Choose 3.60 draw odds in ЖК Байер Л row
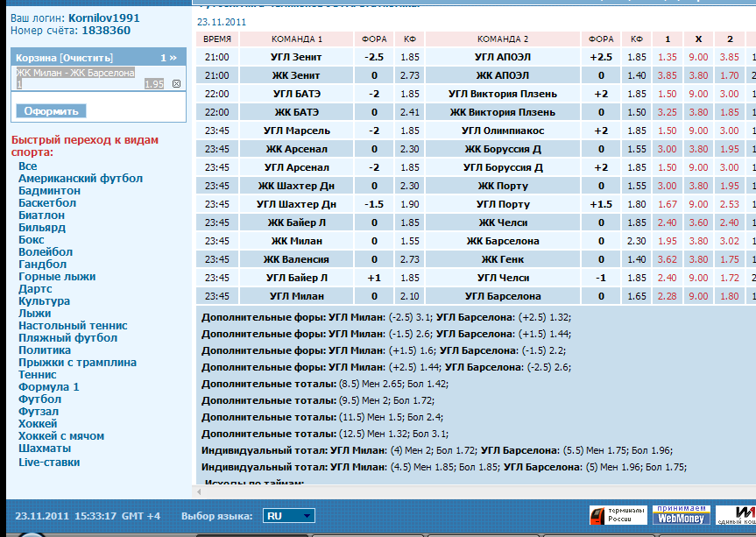This screenshot has width=756, height=537. 698,223
